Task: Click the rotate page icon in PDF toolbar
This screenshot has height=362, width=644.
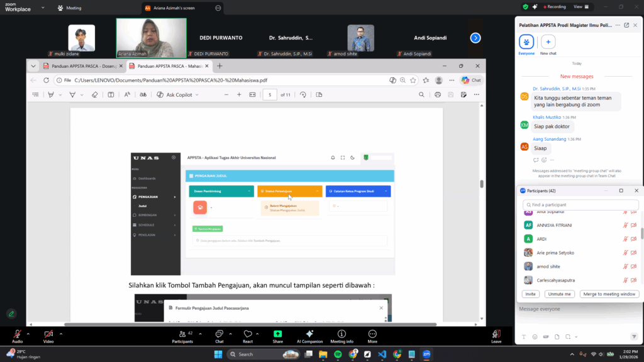Action: 303,94
